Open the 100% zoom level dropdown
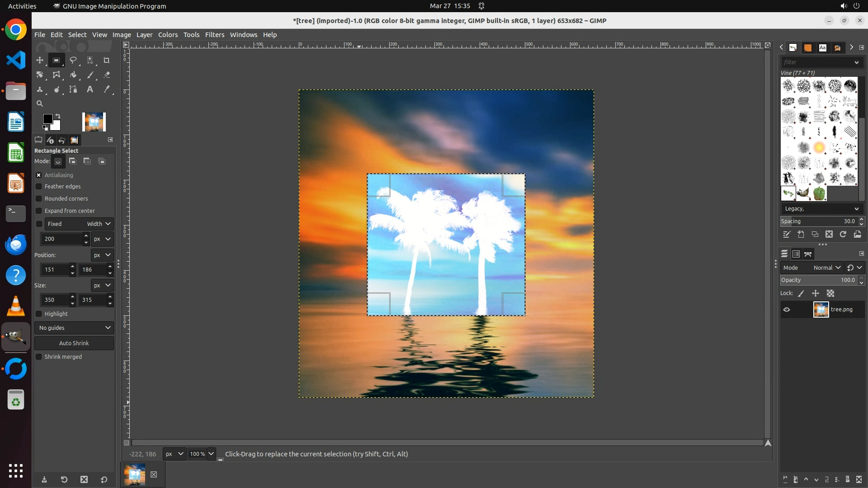This screenshot has width=868, height=488. tap(211, 454)
